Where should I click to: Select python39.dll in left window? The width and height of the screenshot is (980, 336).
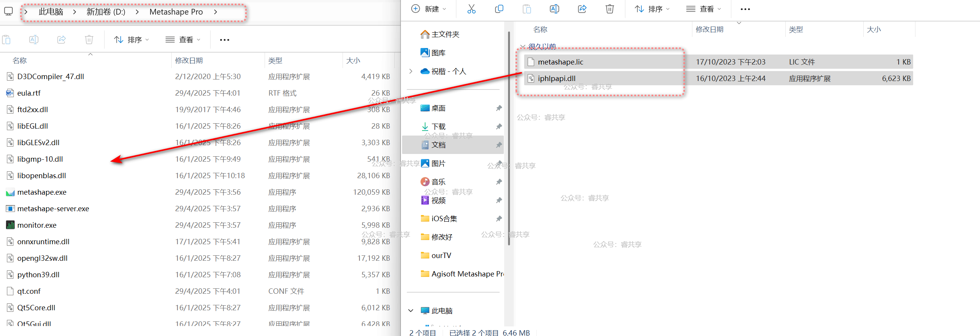pyautogui.click(x=38, y=275)
